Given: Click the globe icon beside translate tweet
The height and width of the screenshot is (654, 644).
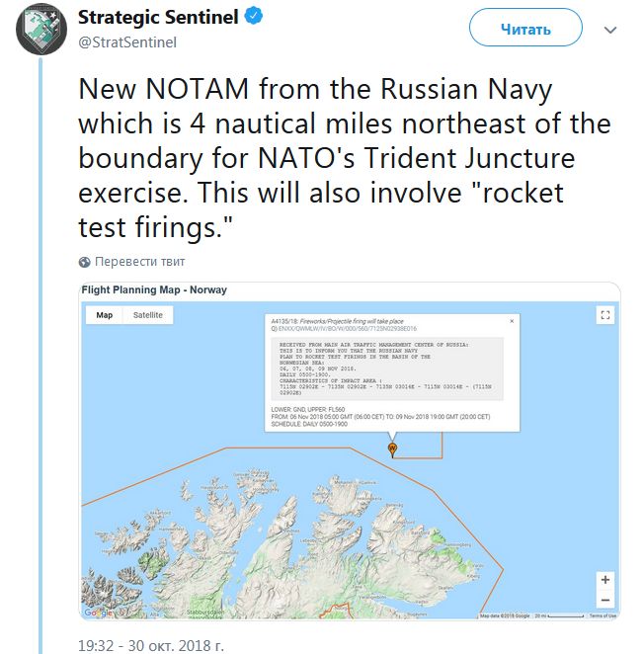Looking at the screenshot, I should click(x=85, y=262).
